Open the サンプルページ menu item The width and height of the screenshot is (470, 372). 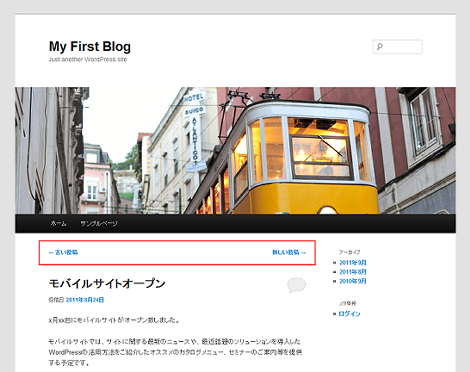(99, 224)
